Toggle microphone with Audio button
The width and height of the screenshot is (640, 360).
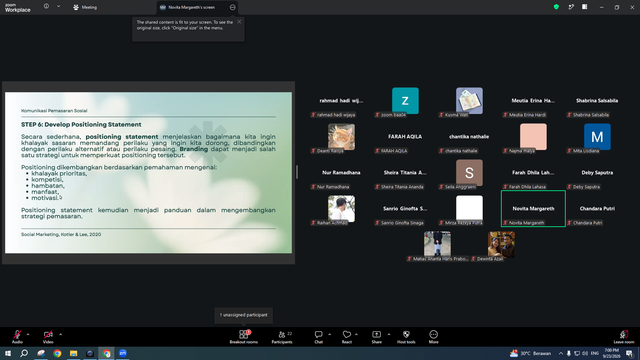(x=17, y=337)
